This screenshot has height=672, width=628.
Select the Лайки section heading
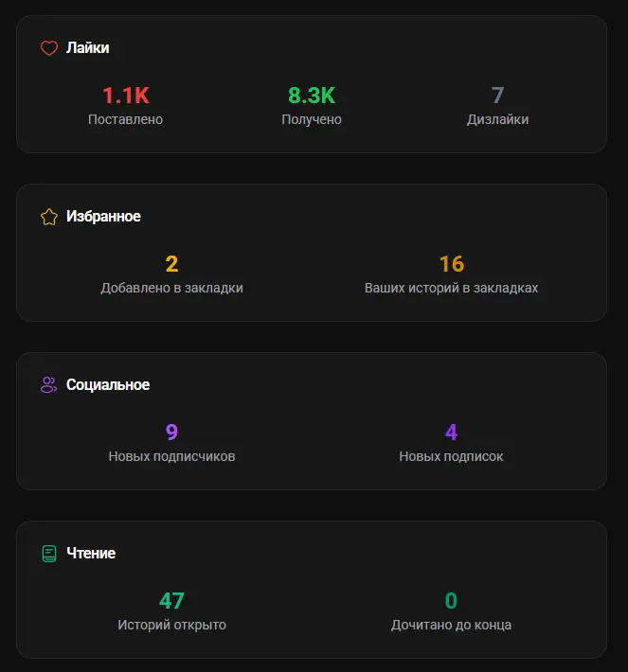pos(88,48)
